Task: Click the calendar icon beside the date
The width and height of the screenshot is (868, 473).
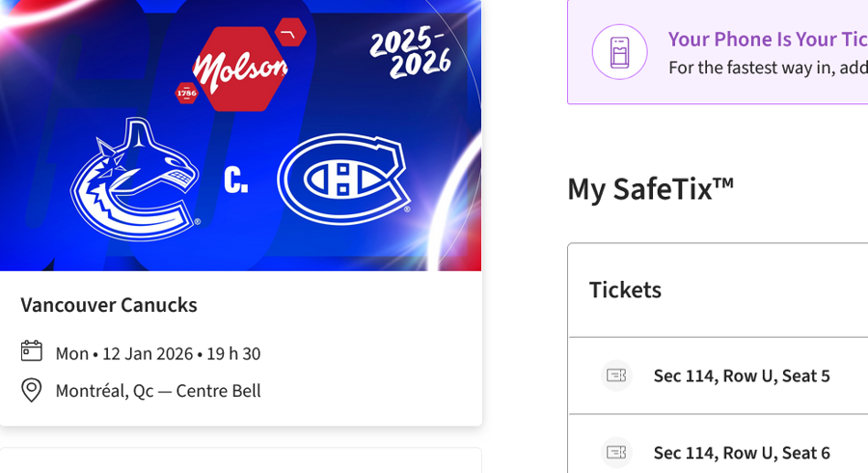Action: tap(32, 351)
